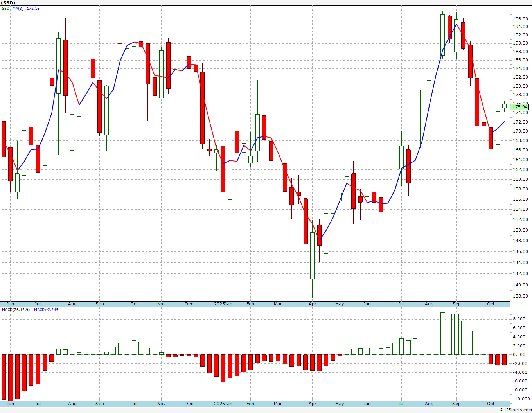Click the 138.00 price axis label
Image resolution: width=532 pixels, height=413 pixels.
[x=520, y=296]
